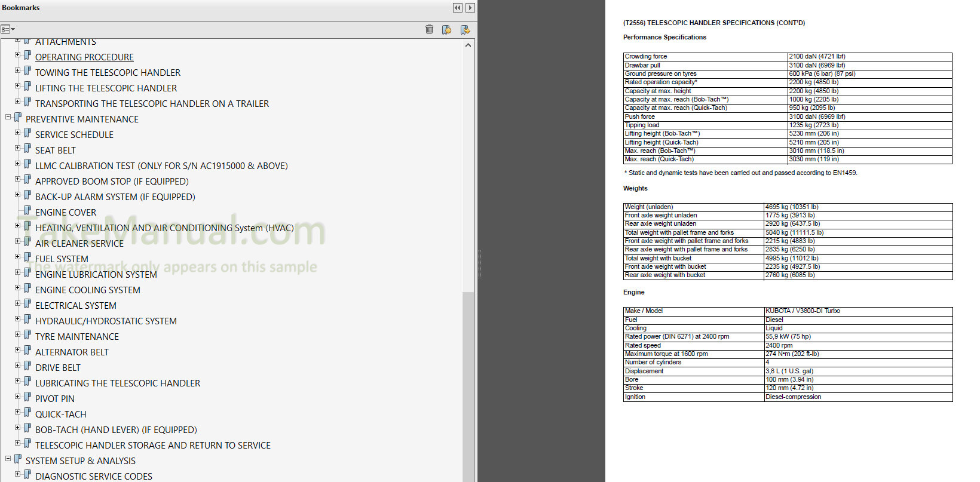Expand the ELECTRICAL SYSTEM bookmark
Viewport: 980px width, 482px height.
(x=18, y=303)
